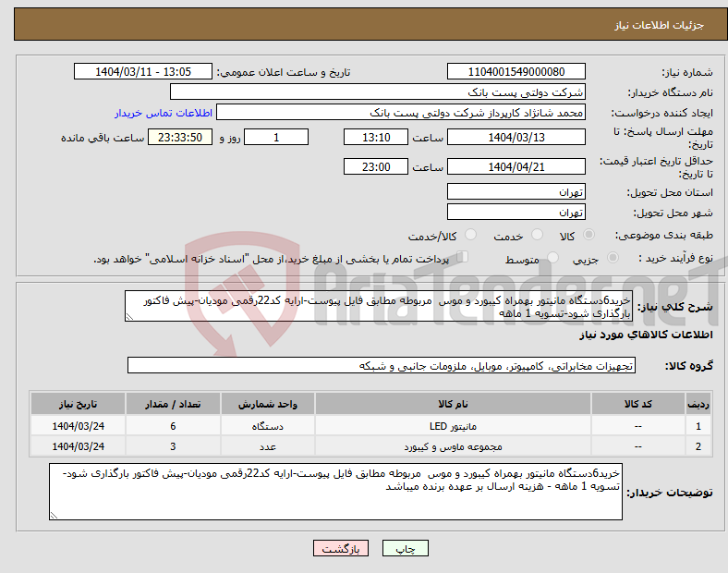The width and height of the screenshot is (728, 573).
Task: Click column header کد کالا
Action: pos(638,404)
